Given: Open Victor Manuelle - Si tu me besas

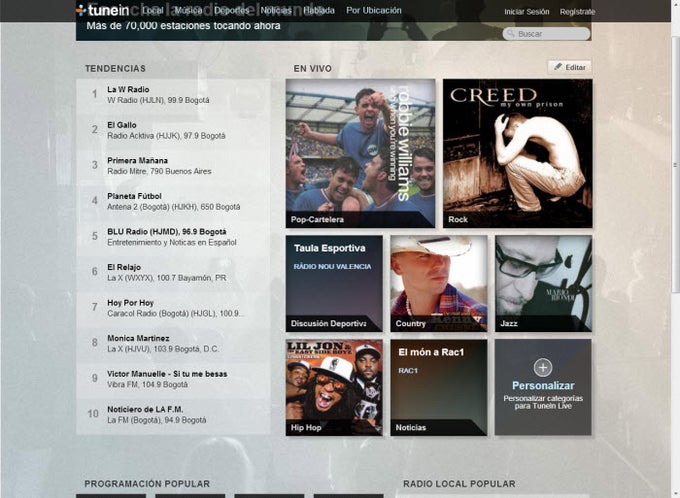Looking at the screenshot, I should pyautogui.click(x=173, y=379).
